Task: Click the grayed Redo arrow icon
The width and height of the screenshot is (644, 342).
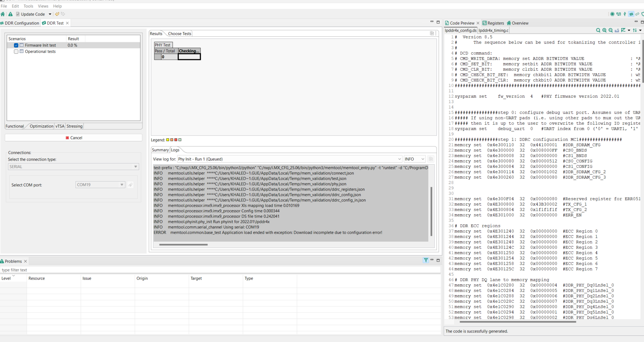Action: pos(63,14)
